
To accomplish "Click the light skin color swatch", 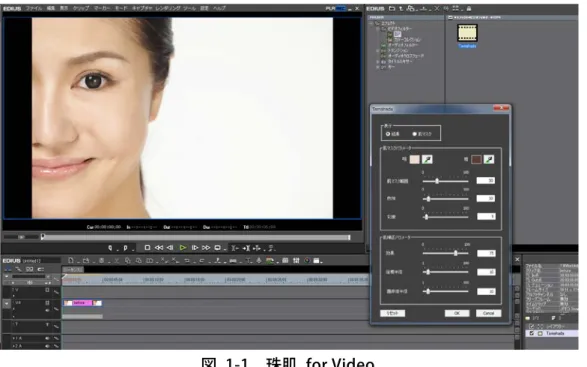I will 414,160.
